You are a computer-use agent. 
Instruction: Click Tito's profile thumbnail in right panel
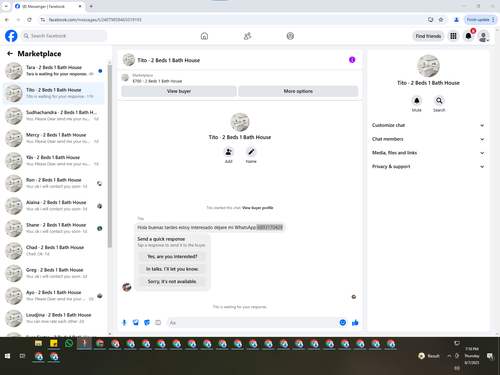point(428,66)
